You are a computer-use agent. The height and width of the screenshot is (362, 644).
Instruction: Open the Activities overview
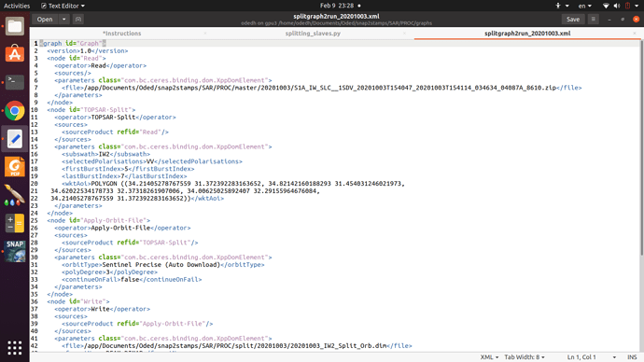point(17,6)
